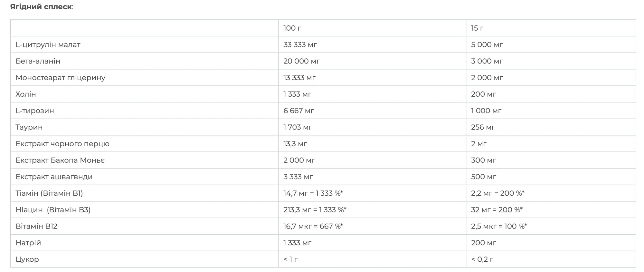644x272 pixels.
Task: Click the 'Екстракт чорного перцю' cell
Action: pos(144,144)
